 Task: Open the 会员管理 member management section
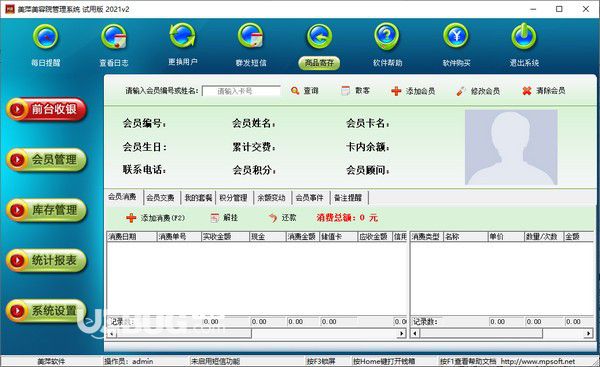(46, 160)
